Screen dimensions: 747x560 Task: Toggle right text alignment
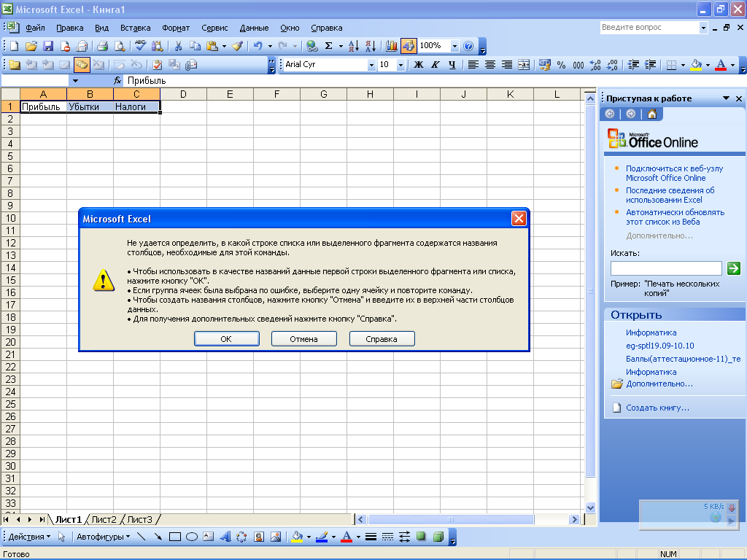(x=507, y=65)
